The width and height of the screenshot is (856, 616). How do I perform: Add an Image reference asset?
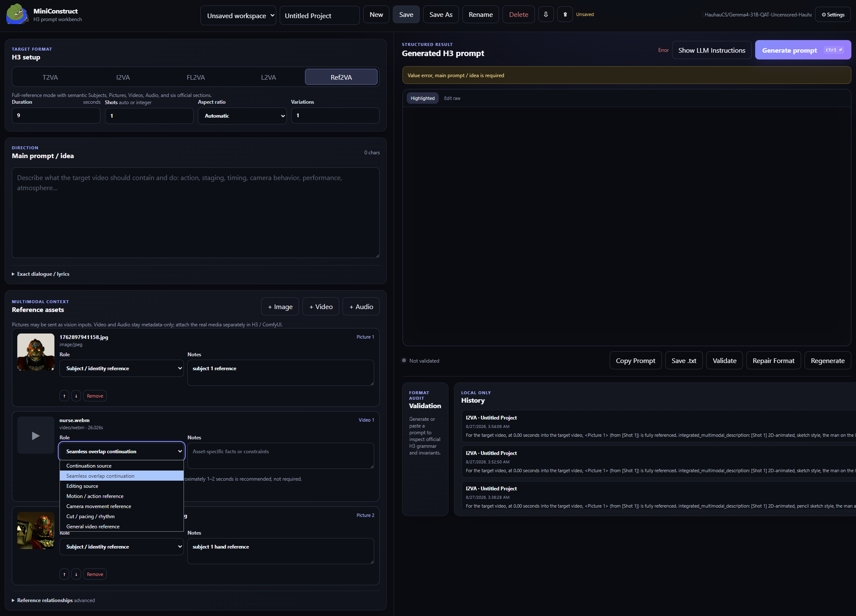pos(280,307)
